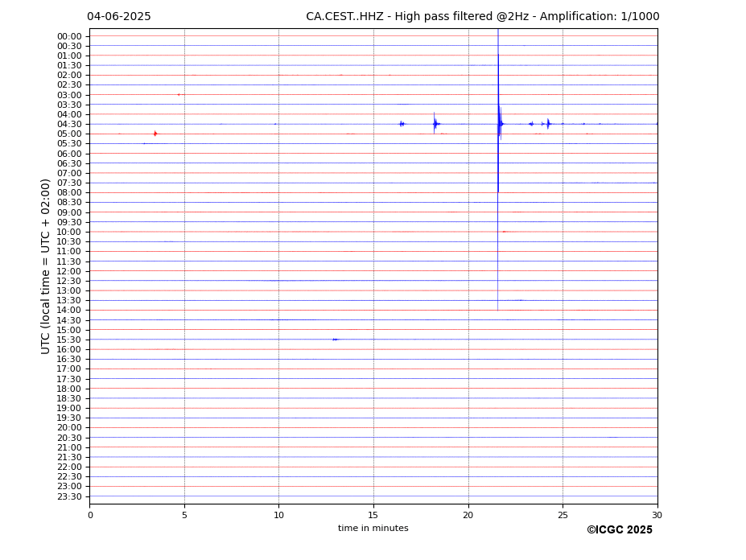
Task: Click the 10:00 time row label
Action: pos(69,233)
